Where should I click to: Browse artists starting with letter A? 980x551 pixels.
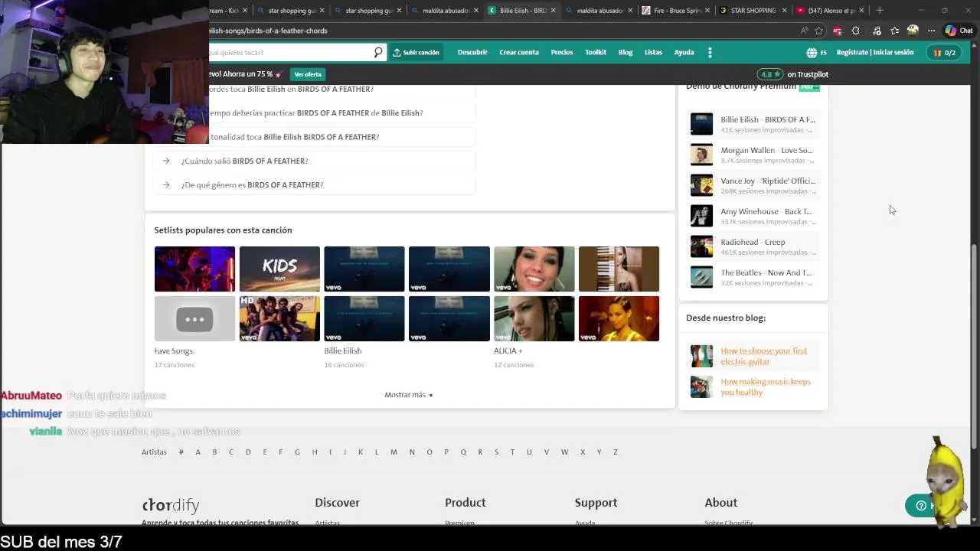click(198, 452)
